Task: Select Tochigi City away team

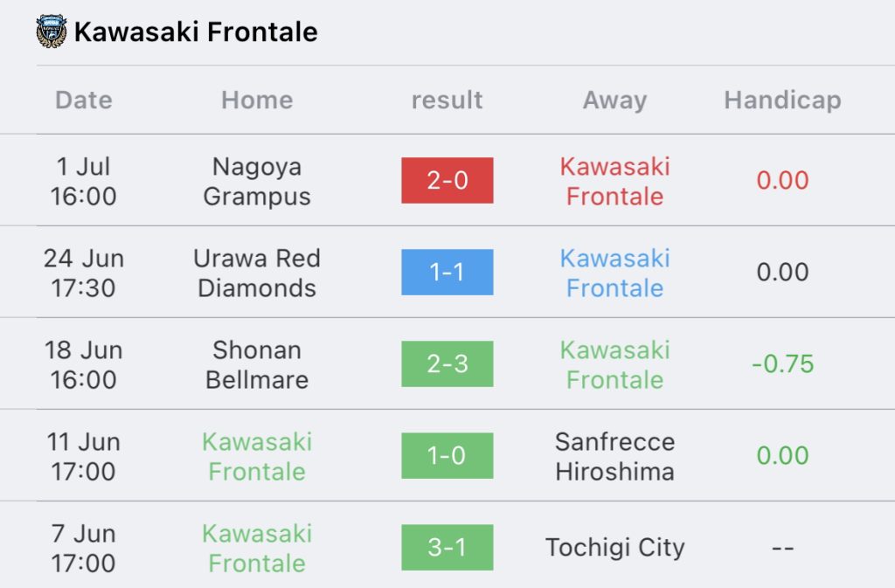Action: coord(614,548)
